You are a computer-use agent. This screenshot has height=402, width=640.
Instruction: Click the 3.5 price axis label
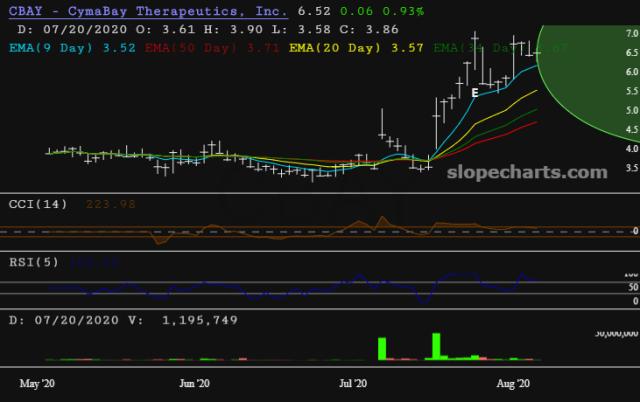pos(631,168)
